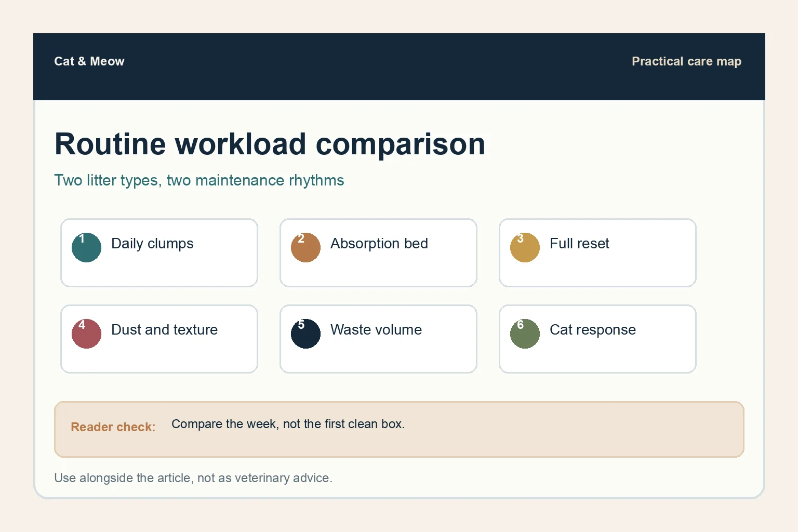Click the Reader check callout box
The height and width of the screenshot is (532, 798).
399,429
